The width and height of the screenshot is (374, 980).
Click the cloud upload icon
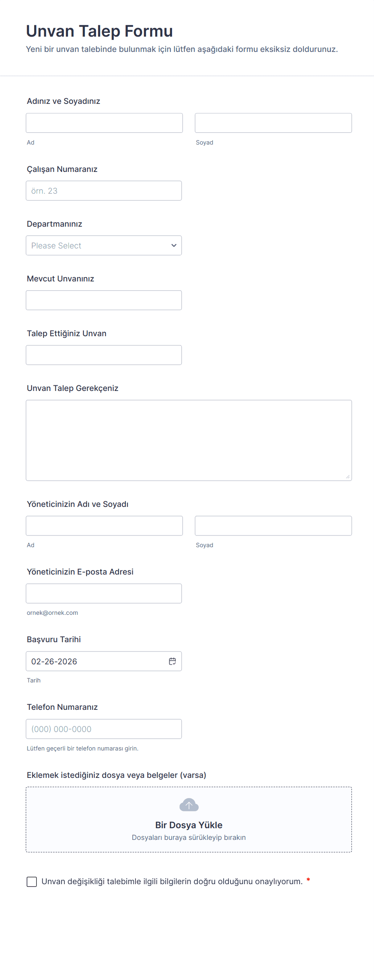pos(189,805)
